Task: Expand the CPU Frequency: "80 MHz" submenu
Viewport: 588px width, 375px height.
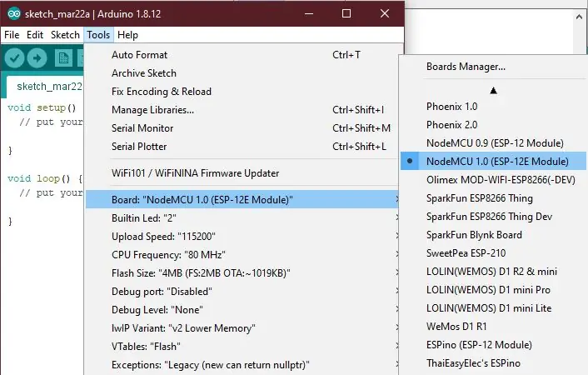Action: [x=242, y=255]
